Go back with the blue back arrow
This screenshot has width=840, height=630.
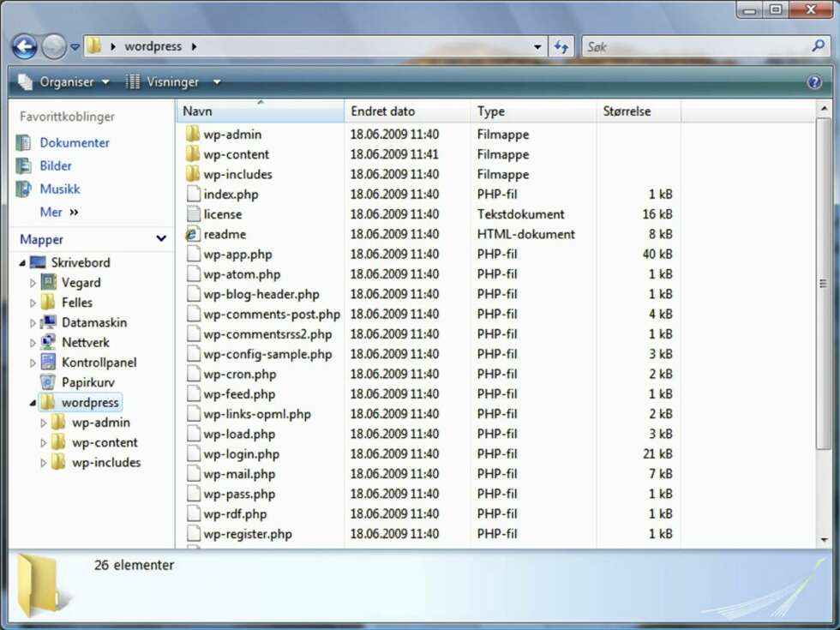click(x=25, y=46)
